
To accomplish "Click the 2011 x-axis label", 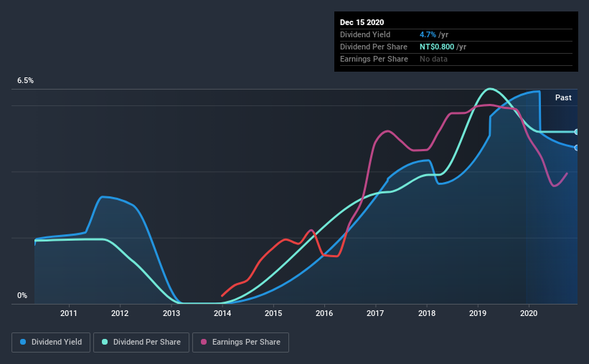I will (69, 313).
